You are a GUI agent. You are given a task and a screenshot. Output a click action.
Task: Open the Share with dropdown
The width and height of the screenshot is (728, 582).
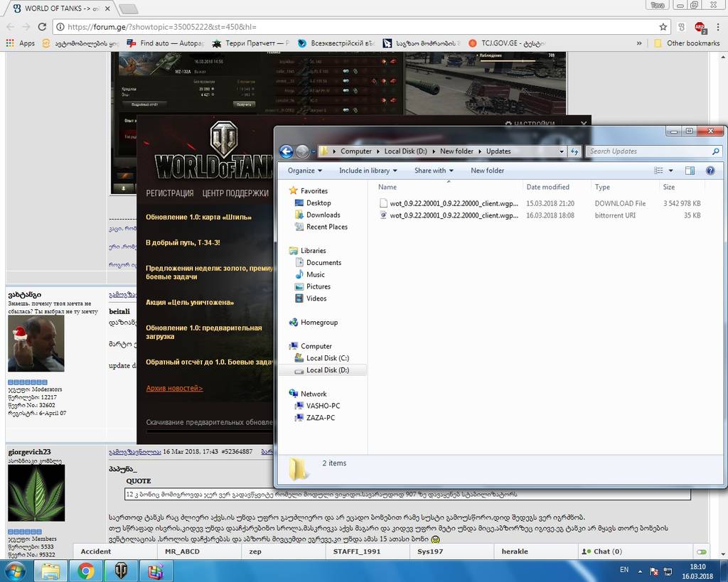point(434,171)
